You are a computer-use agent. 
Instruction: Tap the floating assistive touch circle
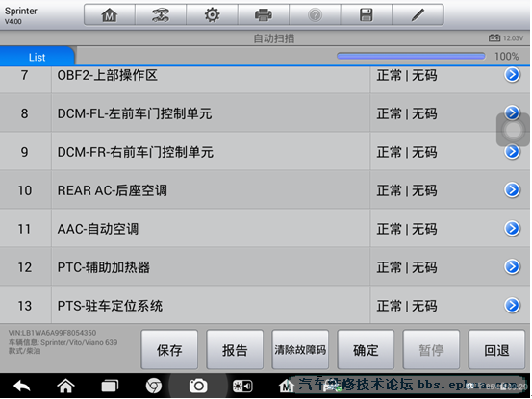(x=513, y=130)
